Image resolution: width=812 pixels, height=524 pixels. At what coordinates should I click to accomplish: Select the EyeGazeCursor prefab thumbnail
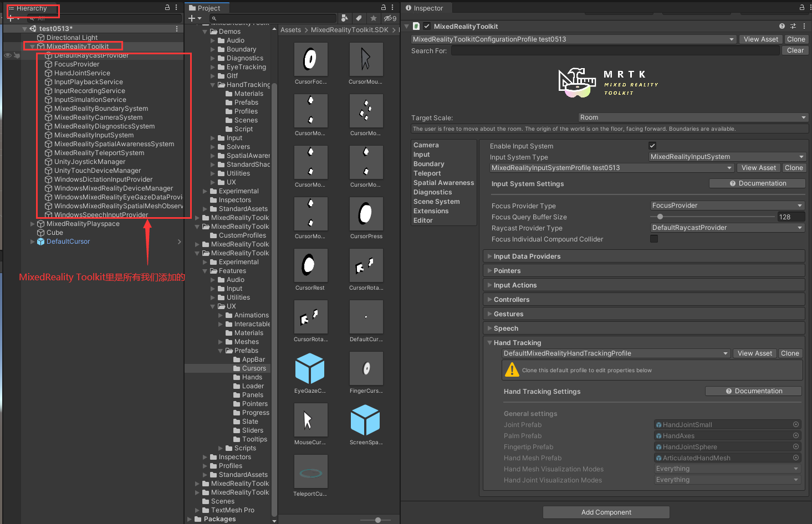click(310, 368)
